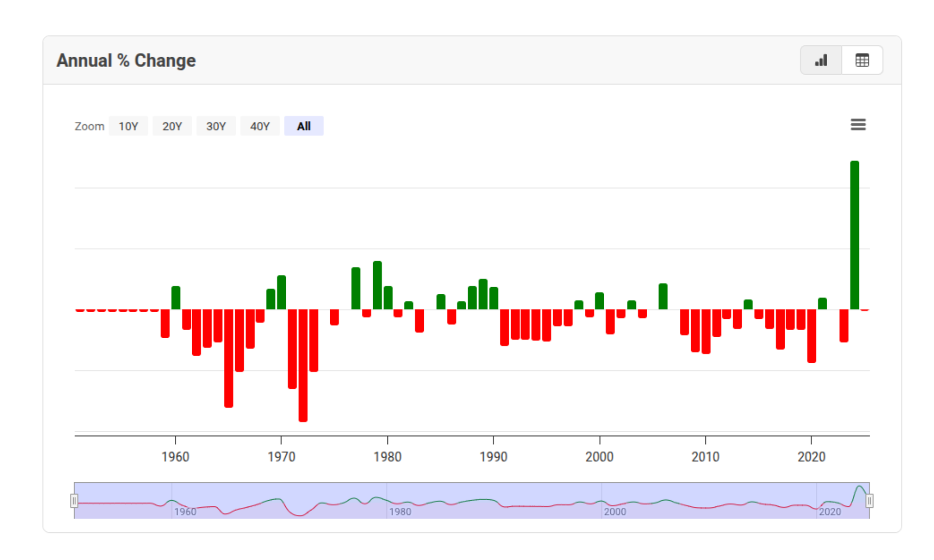934x560 pixels.
Task: Grab the left navigator range handle
Action: pyautogui.click(x=74, y=501)
